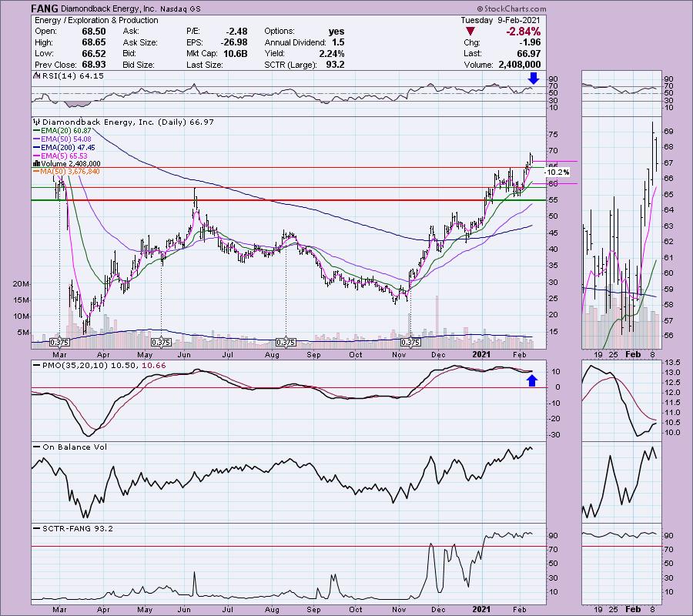
Task: Select the High value 68.65
Action: (x=93, y=42)
